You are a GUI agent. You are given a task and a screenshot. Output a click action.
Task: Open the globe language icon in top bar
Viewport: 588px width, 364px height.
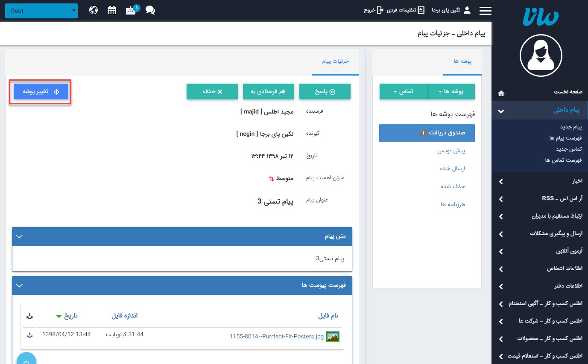[93, 9]
